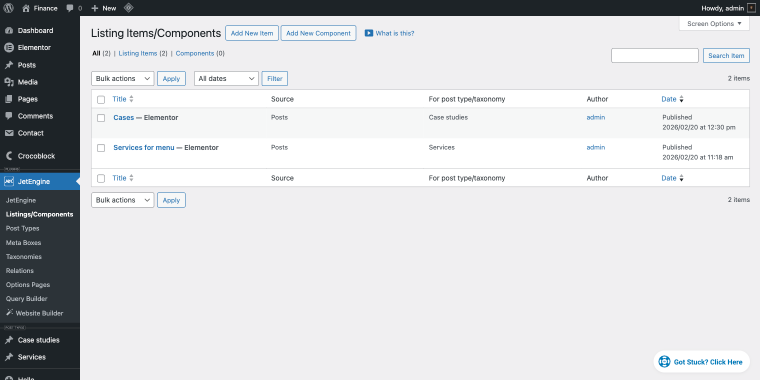760x380 pixels.
Task: Click the Case studies pin icon
Action: pyautogui.click(x=8, y=340)
